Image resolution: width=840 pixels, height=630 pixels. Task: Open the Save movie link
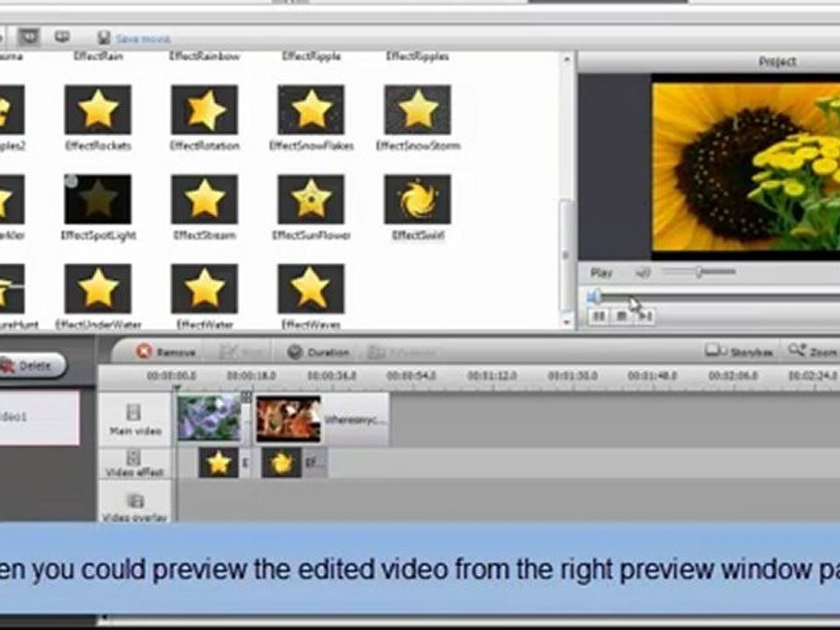click(143, 38)
